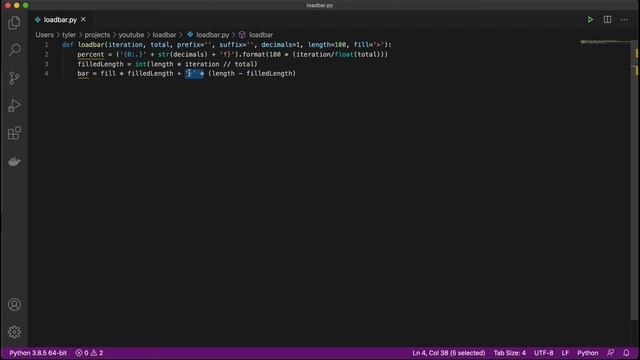
Task: Click the selected string on line 4
Action: tap(194, 73)
